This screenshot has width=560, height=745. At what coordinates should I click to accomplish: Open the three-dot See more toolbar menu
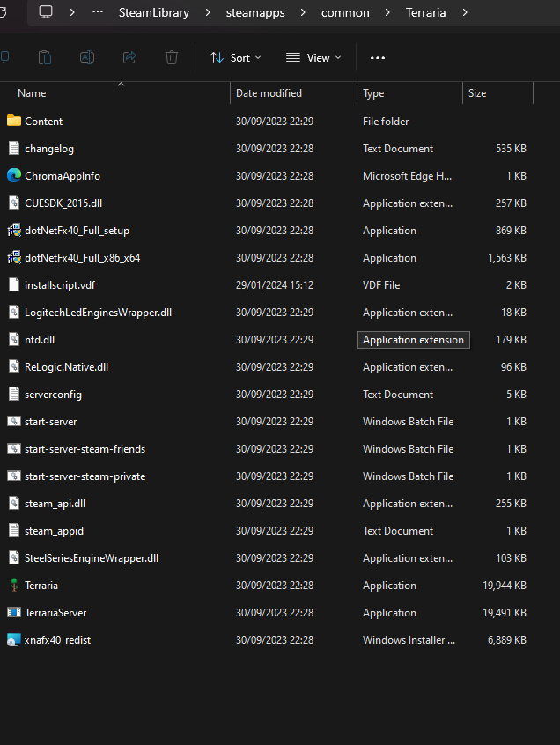(x=378, y=57)
